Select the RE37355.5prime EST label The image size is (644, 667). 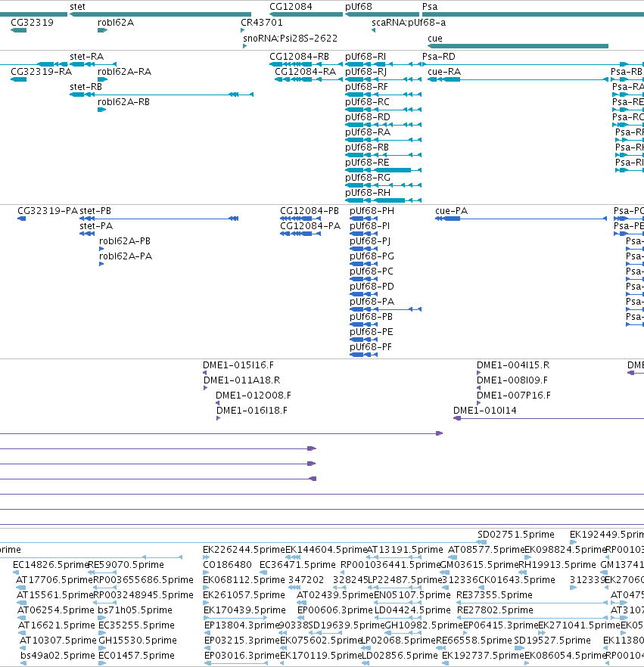click(x=494, y=595)
